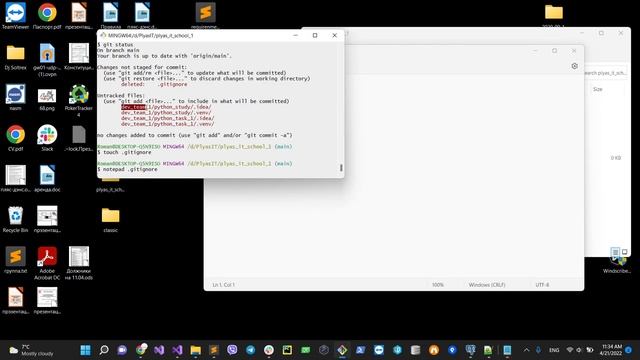Viewport: 640px width, 360px height.
Task: Switch to Git Bash taskbar icon
Action: (342, 350)
